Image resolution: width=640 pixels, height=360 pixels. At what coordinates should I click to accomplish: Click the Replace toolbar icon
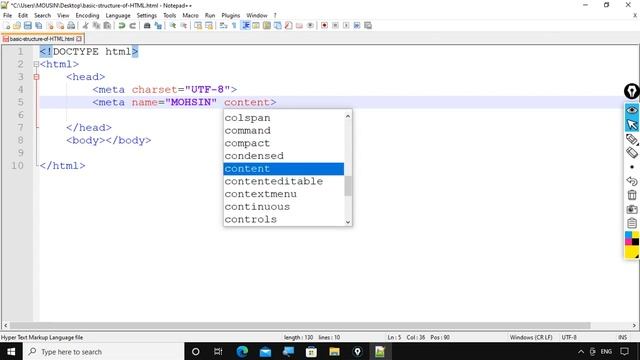click(x=158, y=25)
